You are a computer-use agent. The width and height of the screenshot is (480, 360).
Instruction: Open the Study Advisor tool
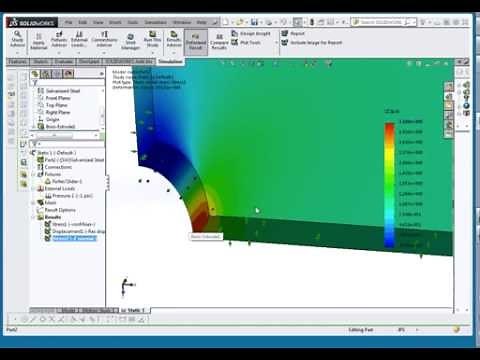[x=17, y=39]
